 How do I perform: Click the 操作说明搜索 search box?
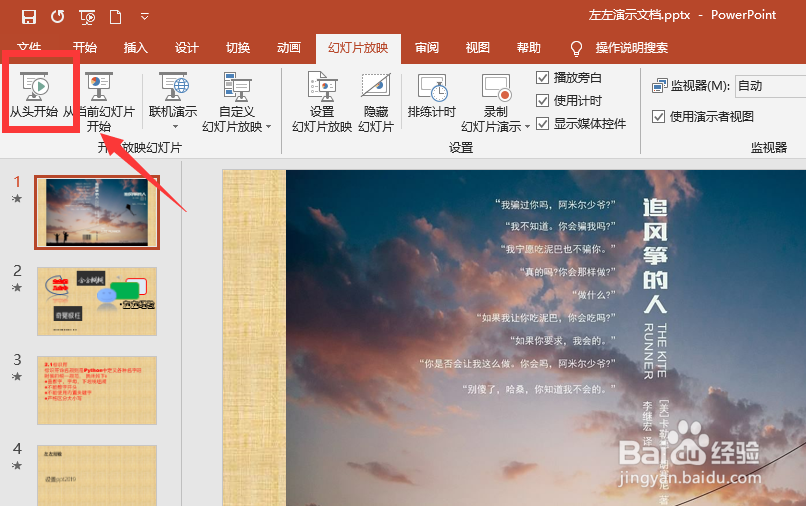632,48
